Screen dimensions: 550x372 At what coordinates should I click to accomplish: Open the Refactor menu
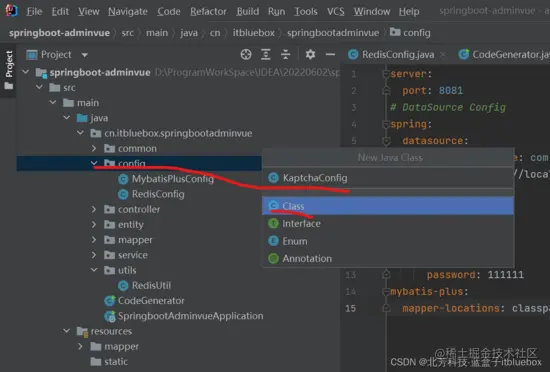(x=208, y=12)
